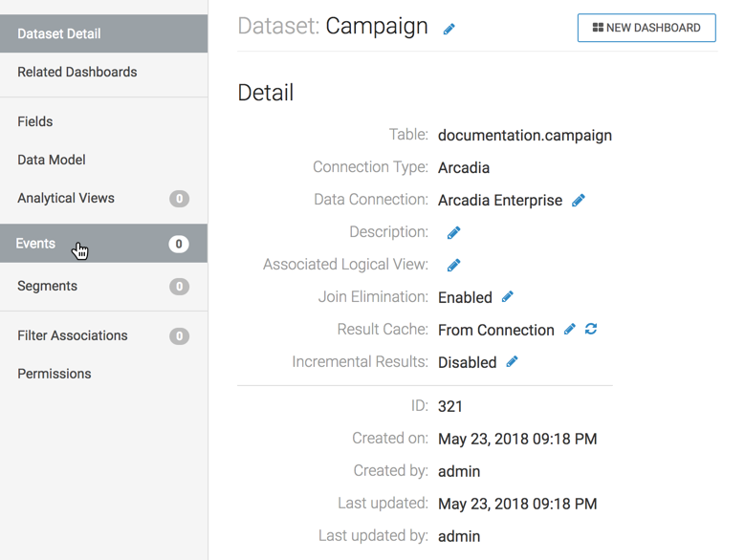Image resolution: width=745 pixels, height=560 pixels.
Task: Open the Permissions page
Action: [55, 374]
